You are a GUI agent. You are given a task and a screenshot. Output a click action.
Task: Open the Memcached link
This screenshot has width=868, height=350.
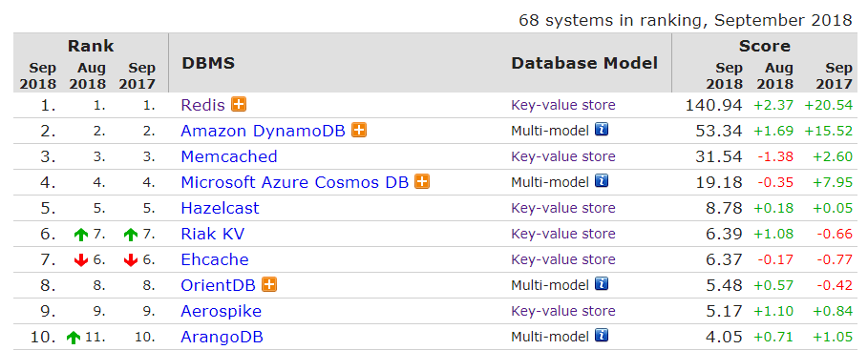click(x=229, y=156)
